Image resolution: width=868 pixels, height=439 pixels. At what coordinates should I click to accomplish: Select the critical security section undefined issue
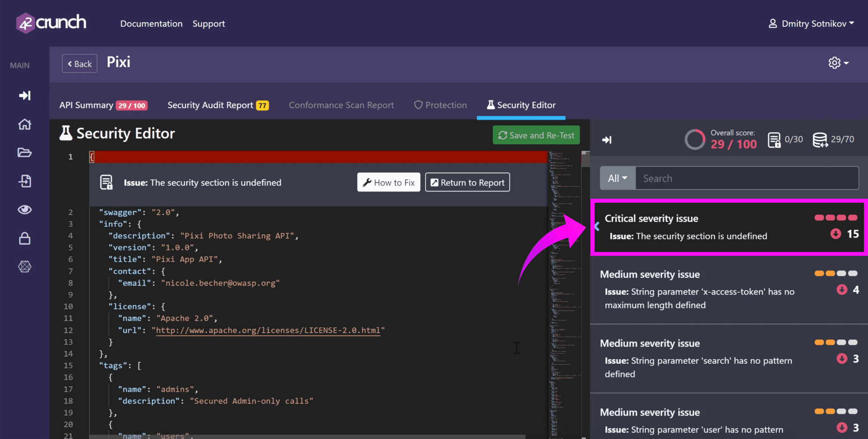pyautogui.click(x=728, y=227)
